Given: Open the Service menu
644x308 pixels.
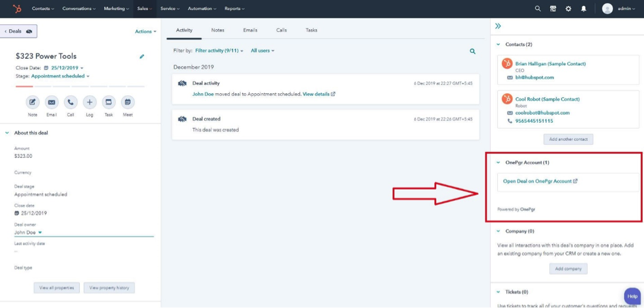Looking at the screenshot, I should tap(170, 9).
